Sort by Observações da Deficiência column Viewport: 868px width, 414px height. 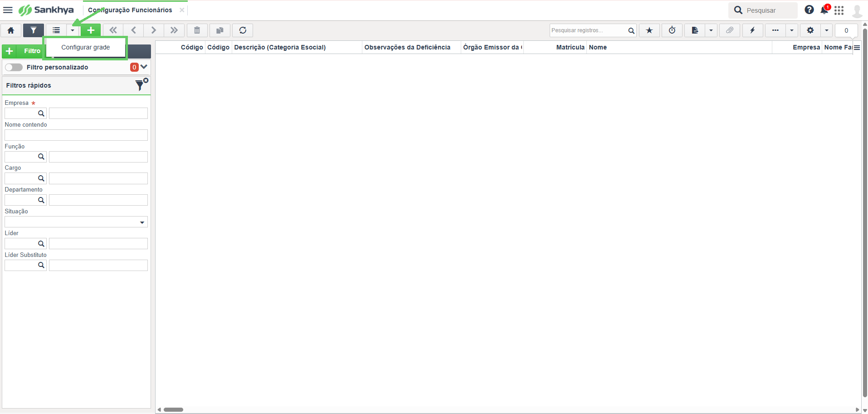tap(411, 47)
